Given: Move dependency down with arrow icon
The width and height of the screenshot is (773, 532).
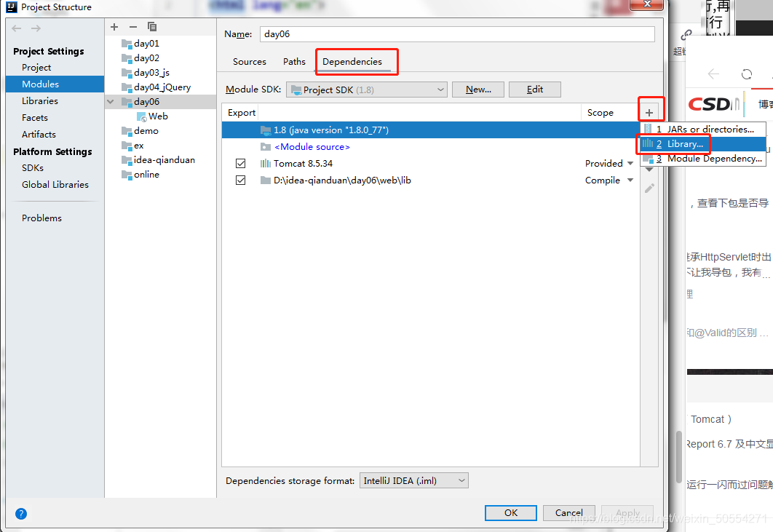Looking at the screenshot, I should (x=649, y=170).
